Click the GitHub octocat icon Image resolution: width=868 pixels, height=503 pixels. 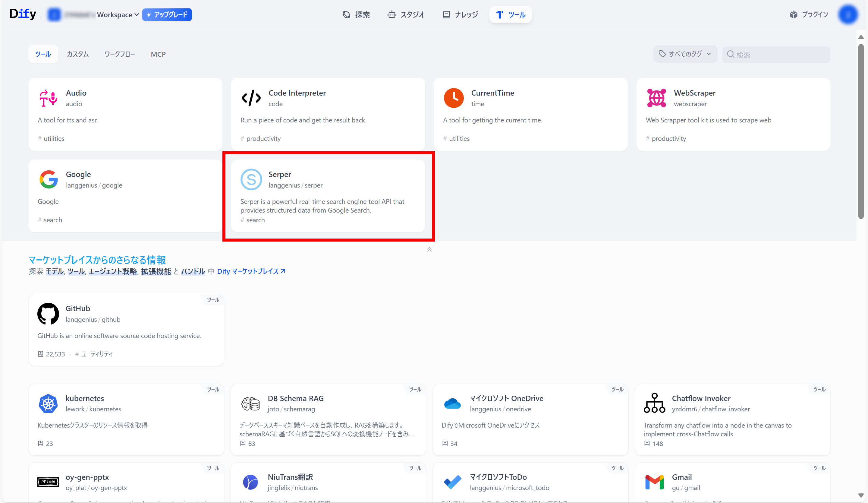tap(48, 314)
